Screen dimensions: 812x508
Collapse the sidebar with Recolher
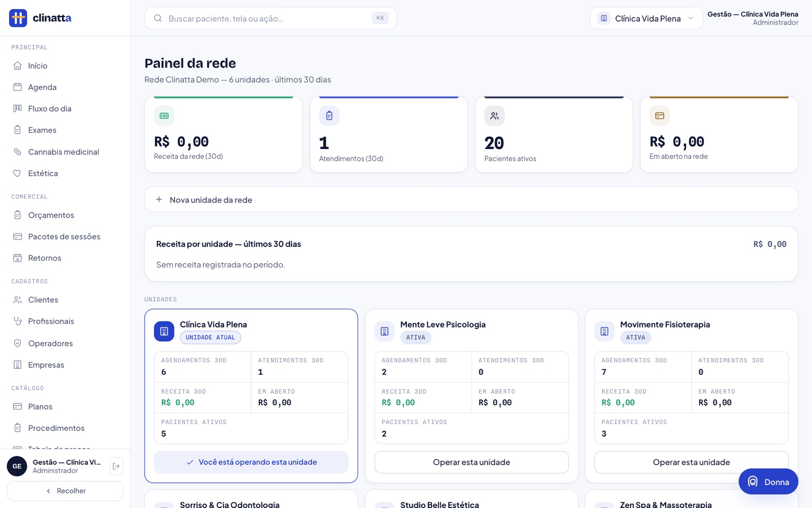click(65, 491)
